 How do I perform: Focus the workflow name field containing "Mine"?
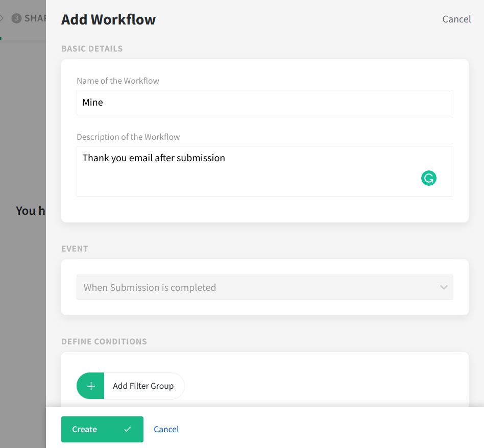coord(264,103)
